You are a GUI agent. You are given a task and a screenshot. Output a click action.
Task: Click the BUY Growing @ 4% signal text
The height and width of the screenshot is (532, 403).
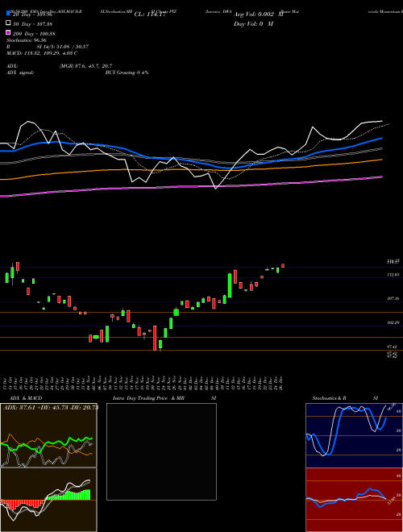coord(127,73)
